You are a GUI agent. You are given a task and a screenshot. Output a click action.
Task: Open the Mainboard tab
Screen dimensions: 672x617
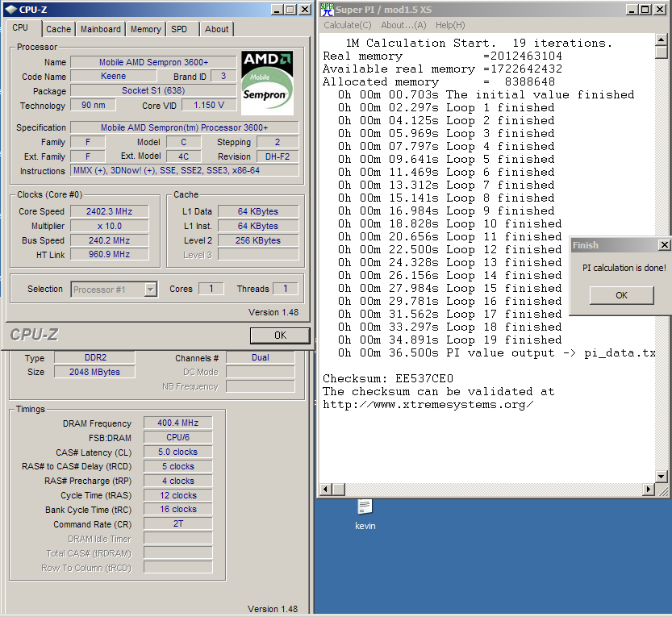[101, 29]
